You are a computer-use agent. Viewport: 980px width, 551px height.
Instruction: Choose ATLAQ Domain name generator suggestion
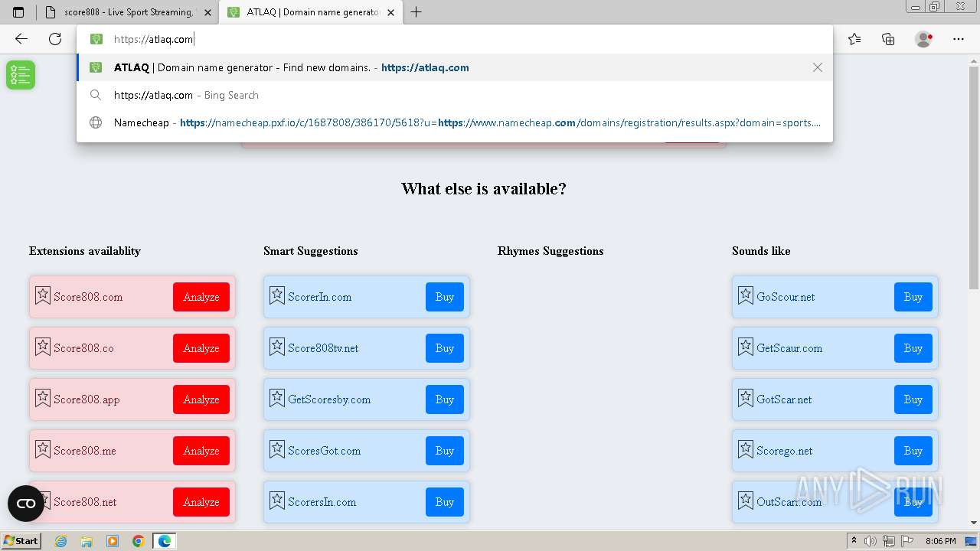(x=454, y=67)
